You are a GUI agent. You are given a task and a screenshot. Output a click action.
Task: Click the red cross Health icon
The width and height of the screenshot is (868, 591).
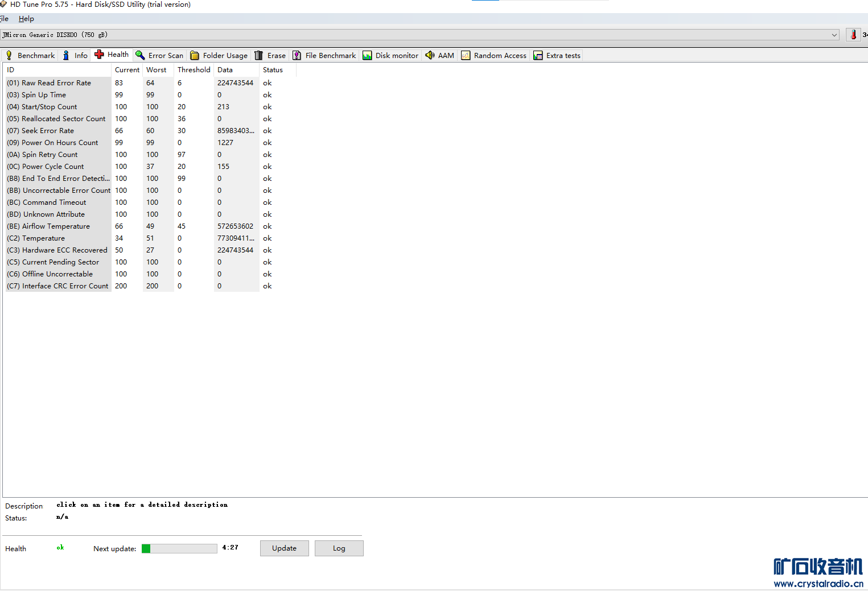[x=99, y=55]
